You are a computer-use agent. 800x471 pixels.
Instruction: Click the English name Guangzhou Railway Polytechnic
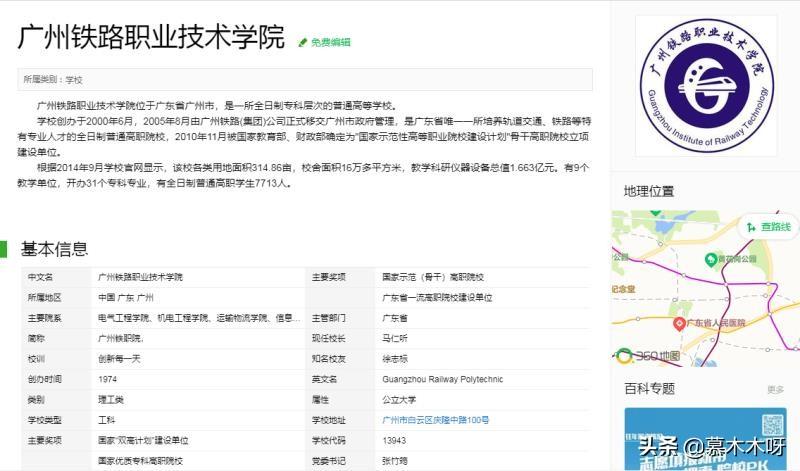coord(443,379)
